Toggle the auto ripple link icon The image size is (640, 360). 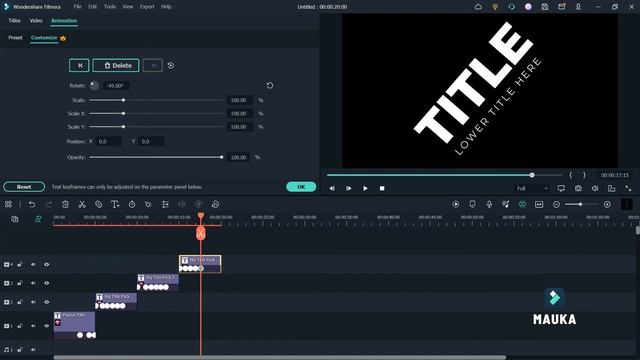[38, 220]
